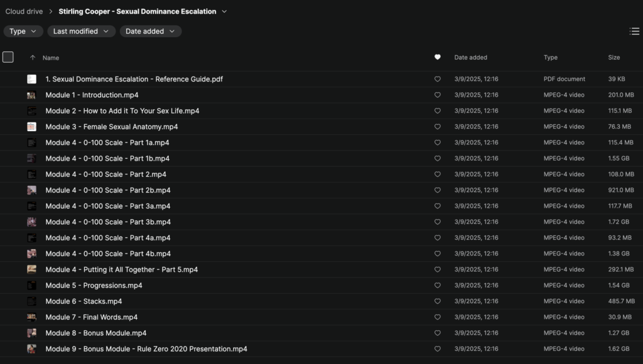Click the PDF thumbnail of the Reference Guide

(31, 79)
